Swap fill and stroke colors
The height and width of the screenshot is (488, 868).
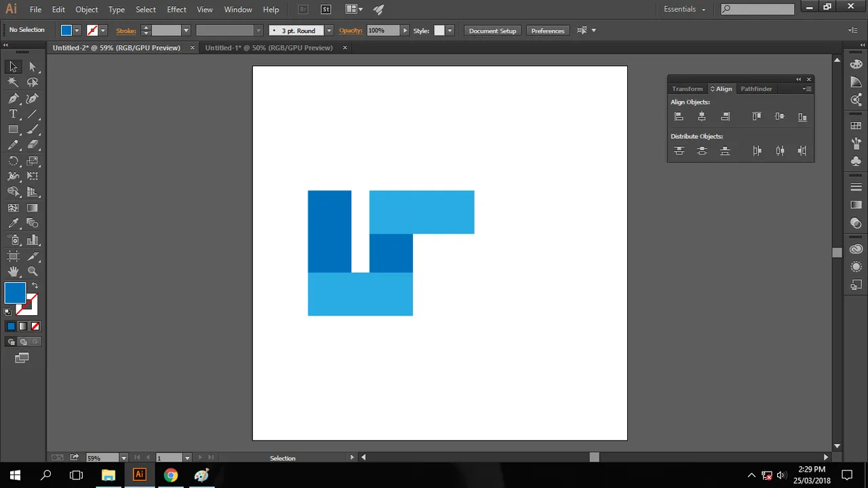click(35, 285)
